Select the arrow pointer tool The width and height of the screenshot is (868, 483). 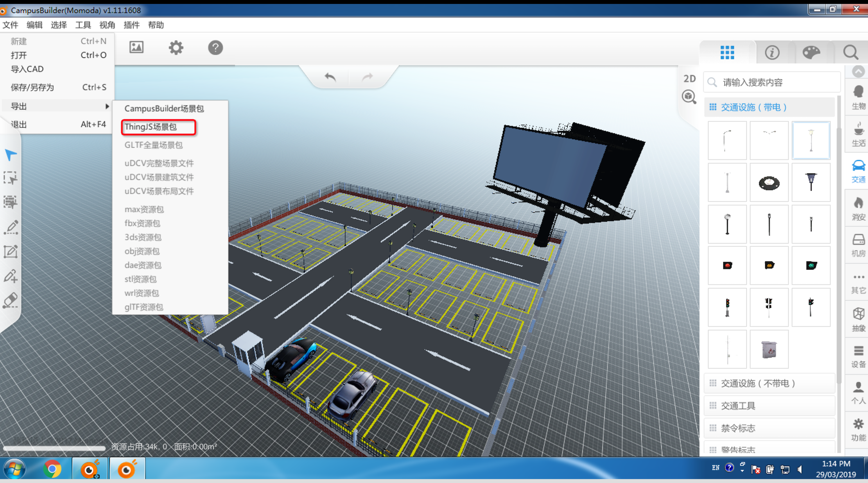pos(11,155)
